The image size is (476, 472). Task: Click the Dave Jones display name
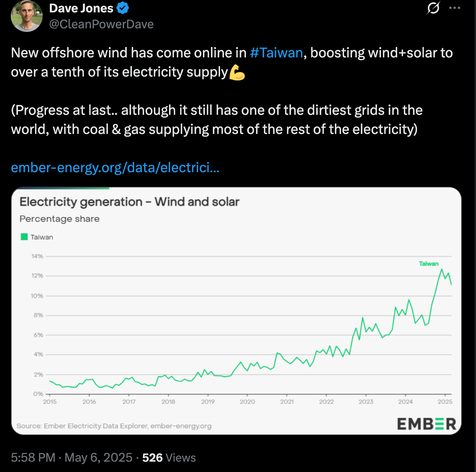pos(81,8)
